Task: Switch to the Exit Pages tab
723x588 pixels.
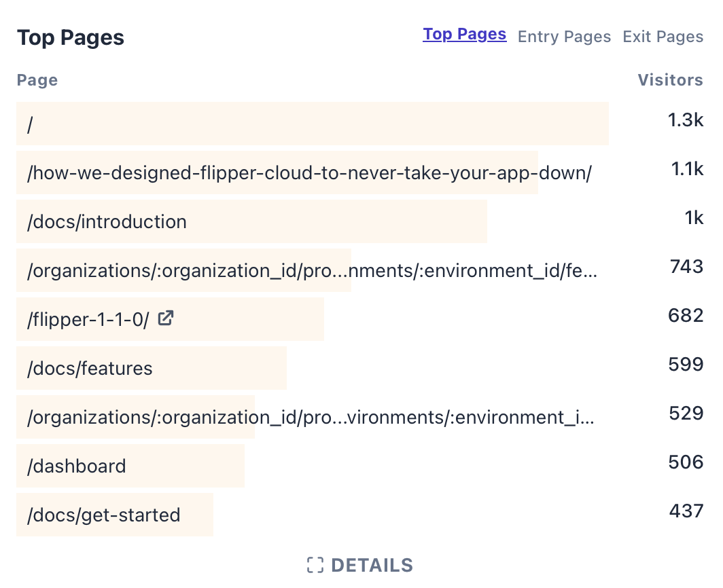Action: [x=663, y=36]
